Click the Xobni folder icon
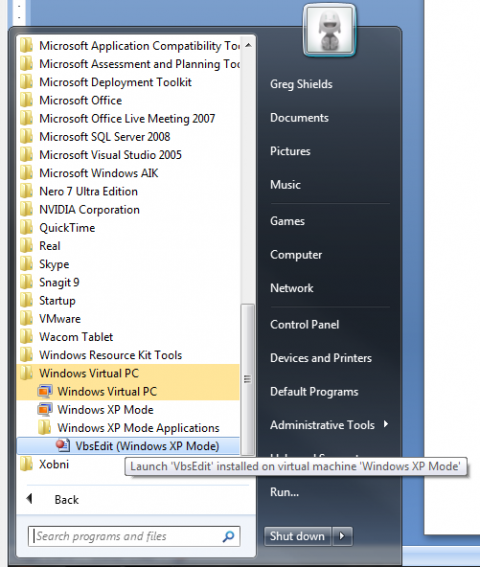 pyautogui.click(x=26, y=464)
